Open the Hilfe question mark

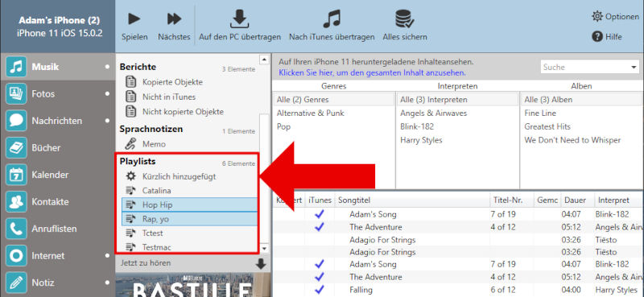pos(597,36)
